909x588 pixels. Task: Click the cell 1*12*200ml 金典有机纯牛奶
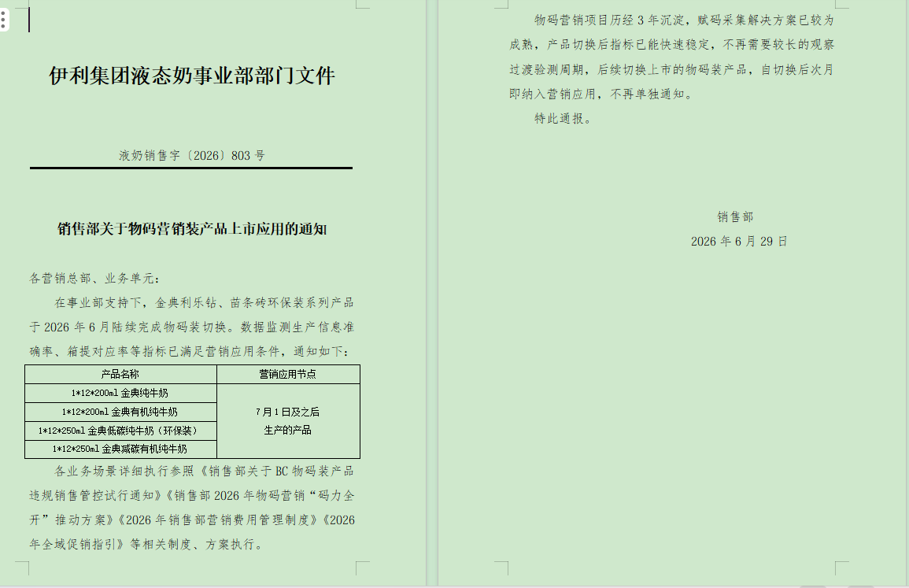pos(120,412)
